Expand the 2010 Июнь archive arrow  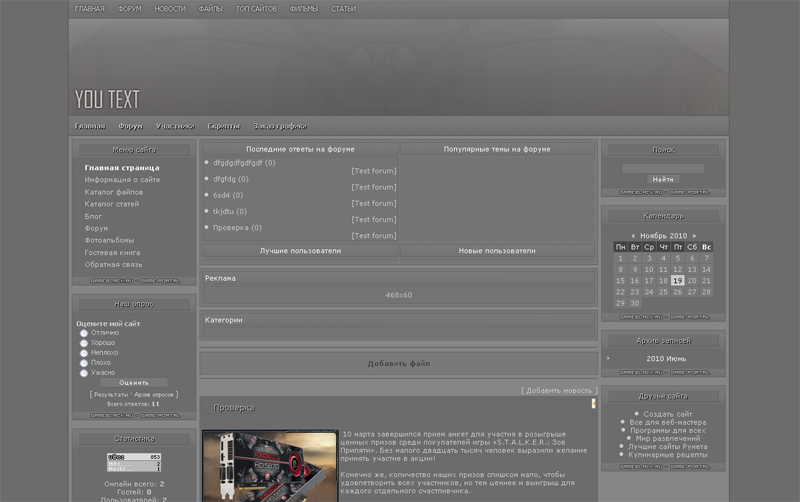(x=608, y=358)
